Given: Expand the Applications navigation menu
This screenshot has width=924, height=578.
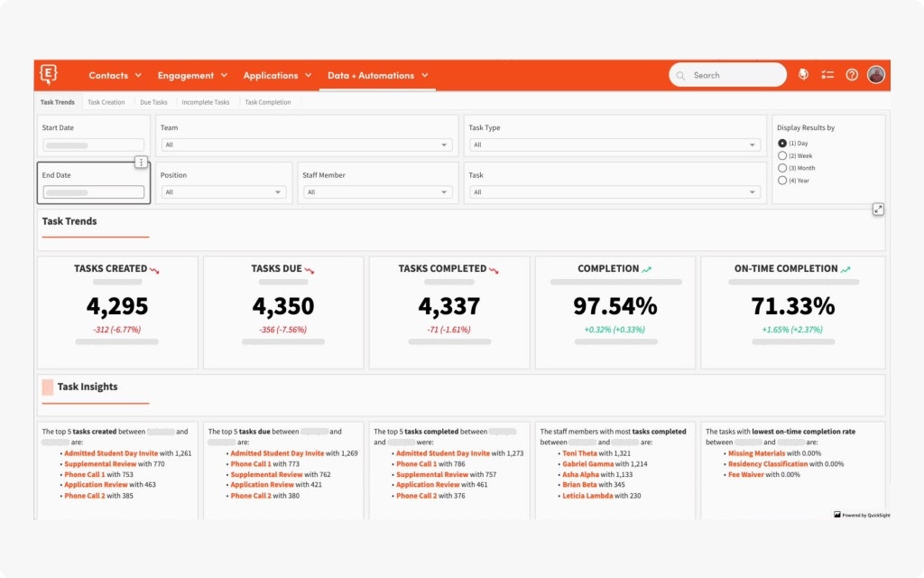Looking at the screenshot, I should click(277, 76).
